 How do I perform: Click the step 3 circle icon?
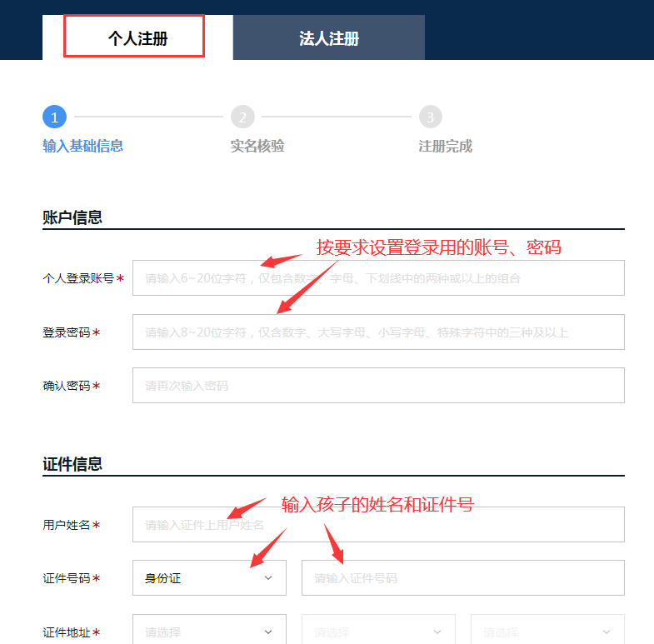coord(431,117)
